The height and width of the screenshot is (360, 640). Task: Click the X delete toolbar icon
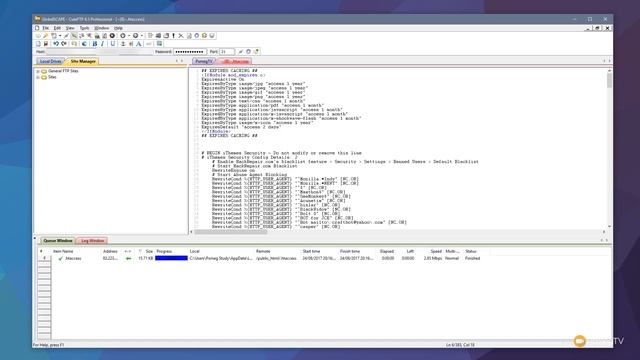click(181, 36)
